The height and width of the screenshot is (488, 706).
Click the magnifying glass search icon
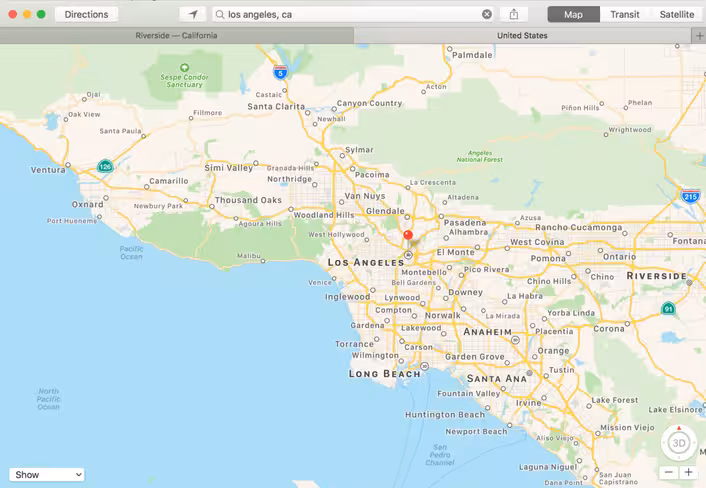[x=220, y=14]
